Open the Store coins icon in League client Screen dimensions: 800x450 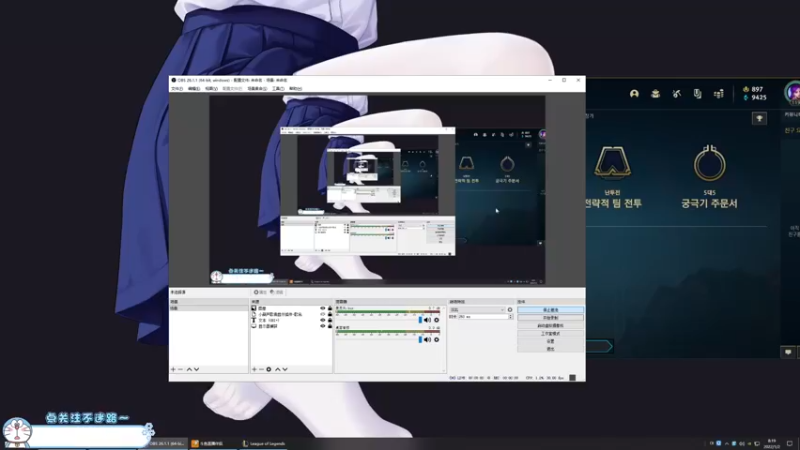(719, 94)
